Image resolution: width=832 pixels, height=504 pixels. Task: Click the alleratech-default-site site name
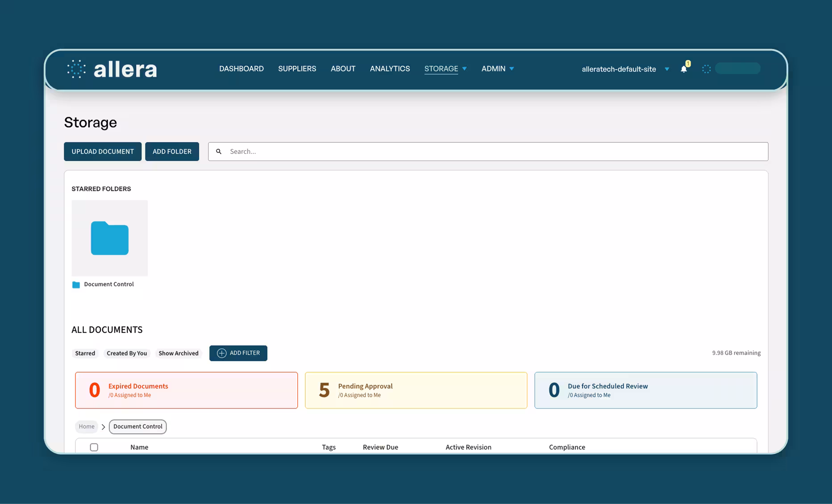point(619,69)
